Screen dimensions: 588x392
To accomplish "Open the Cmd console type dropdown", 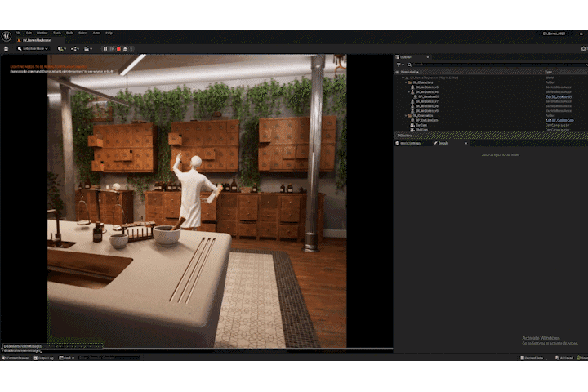I will tap(67, 358).
